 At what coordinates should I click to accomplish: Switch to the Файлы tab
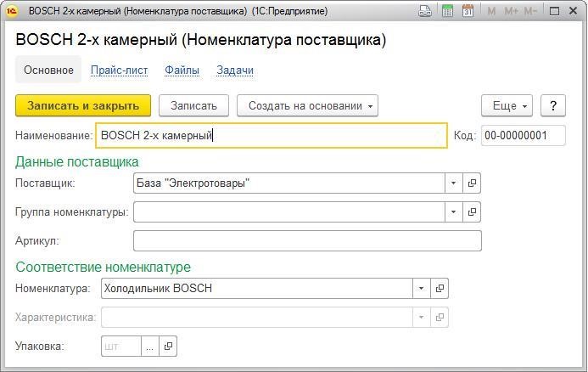pyautogui.click(x=182, y=70)
